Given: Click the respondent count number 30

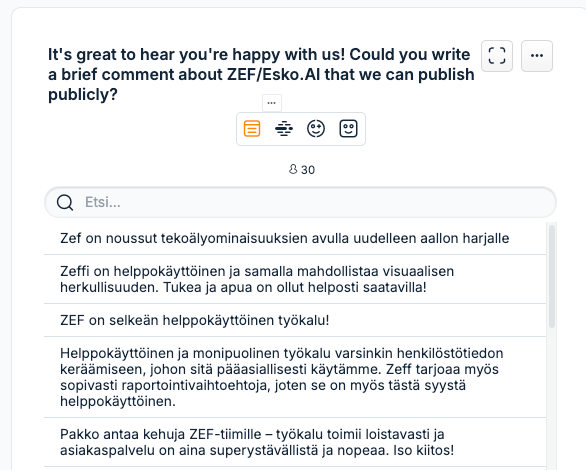Looking at the screenshot, I should point(308,170).
